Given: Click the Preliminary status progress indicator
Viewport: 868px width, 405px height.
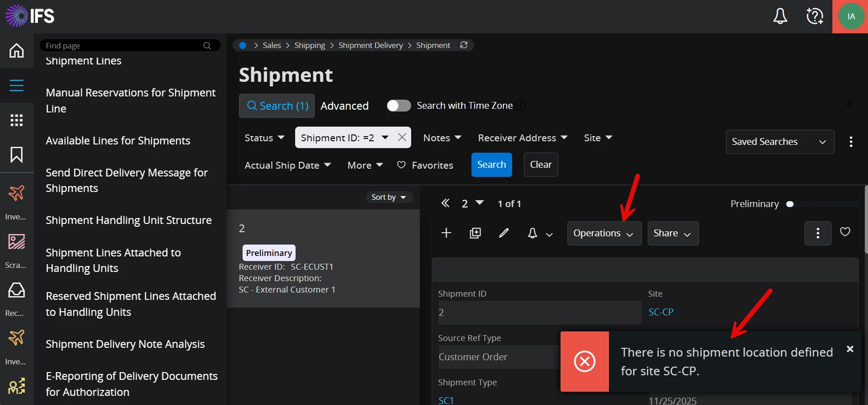Looking at the screenshot, I should pyautogui.click(x=794, y=204).
